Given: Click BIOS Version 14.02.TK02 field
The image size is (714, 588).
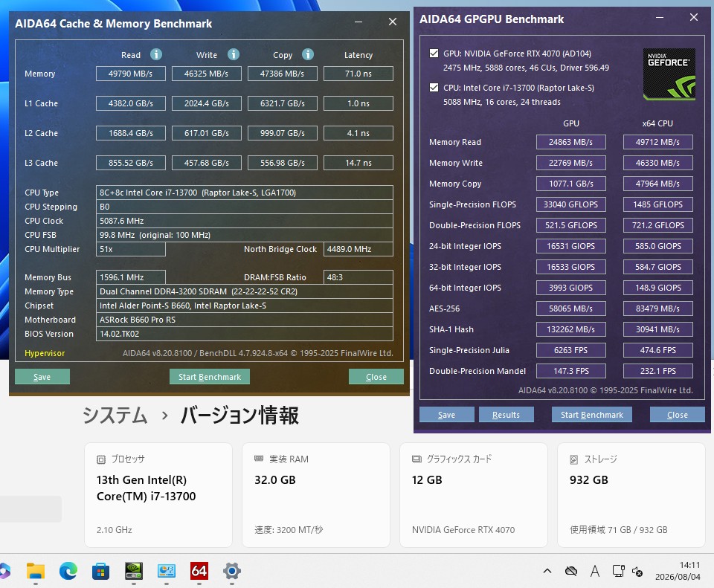Looking at the screenshot, I should click(245, 334).
